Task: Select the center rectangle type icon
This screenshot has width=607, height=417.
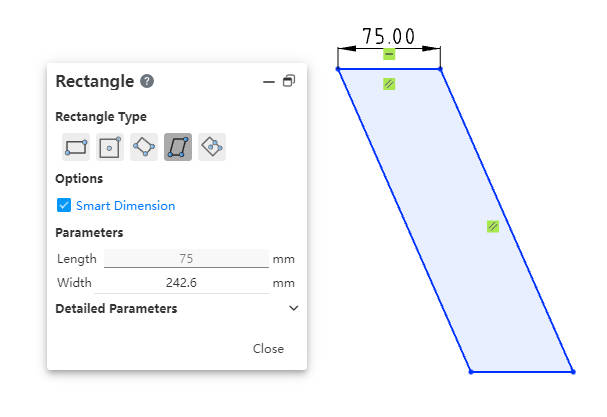Action: (x=110, y=147)
